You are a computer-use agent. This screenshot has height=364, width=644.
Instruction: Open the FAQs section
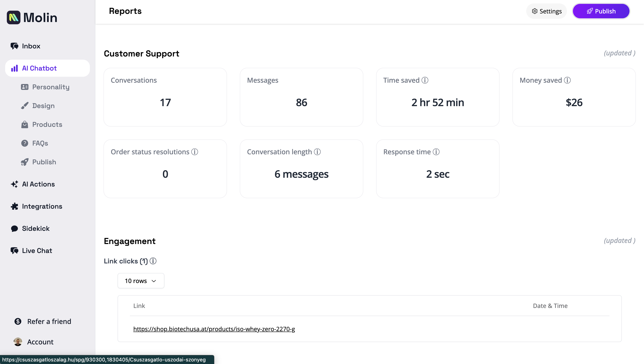point(40,143)
